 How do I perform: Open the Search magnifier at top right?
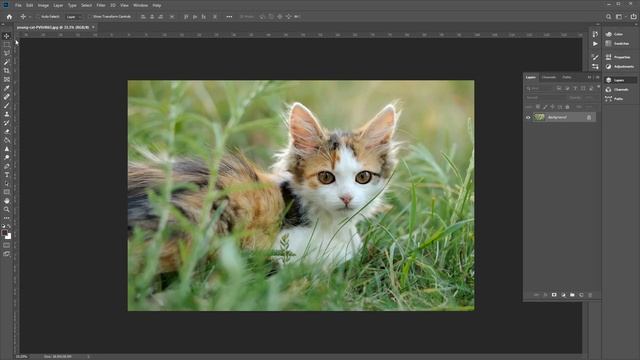[x=609, y=17]
